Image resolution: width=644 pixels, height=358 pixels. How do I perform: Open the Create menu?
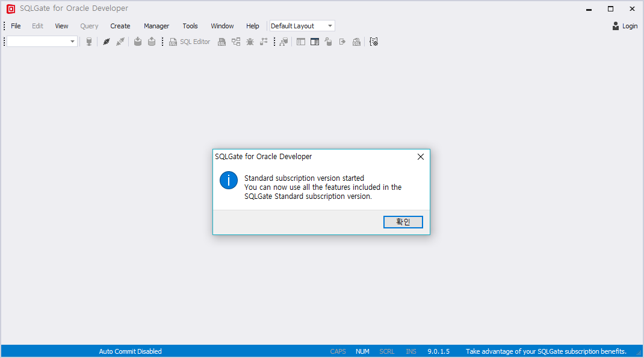[120, 26]
